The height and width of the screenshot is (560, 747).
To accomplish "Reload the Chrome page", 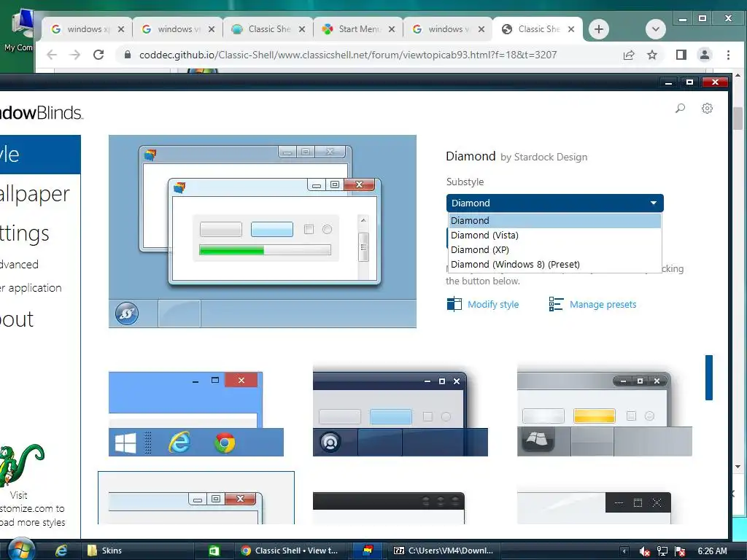I will pyautogui.click(x=98, y=55).
